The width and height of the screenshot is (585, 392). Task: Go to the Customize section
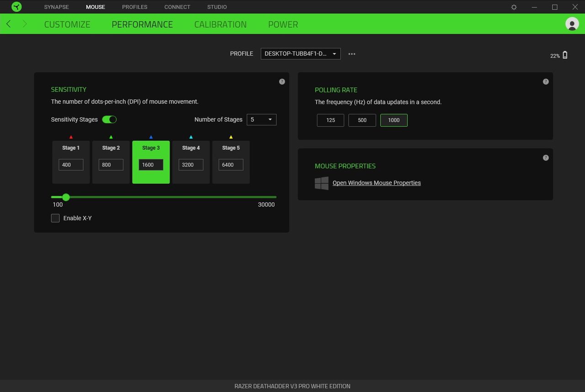67,24
